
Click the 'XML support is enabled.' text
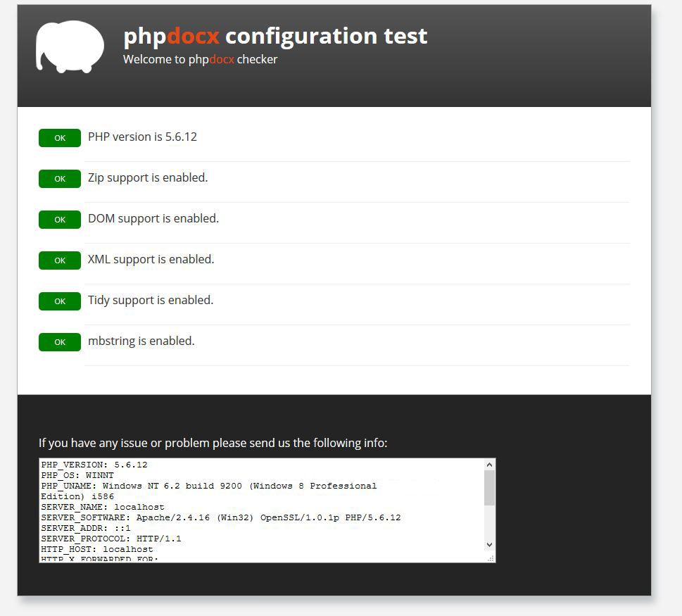[x=151, y=260]
